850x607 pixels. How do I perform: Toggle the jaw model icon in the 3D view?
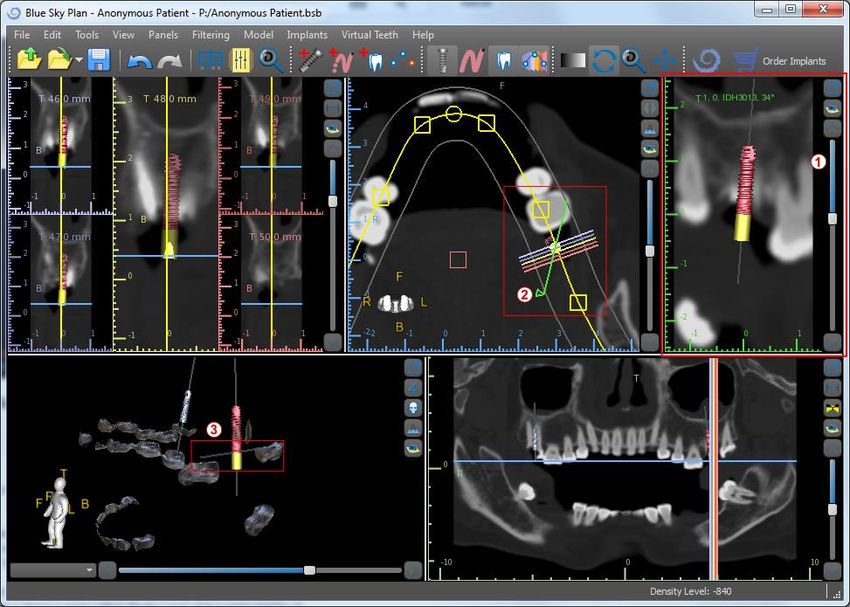point(413,448)
